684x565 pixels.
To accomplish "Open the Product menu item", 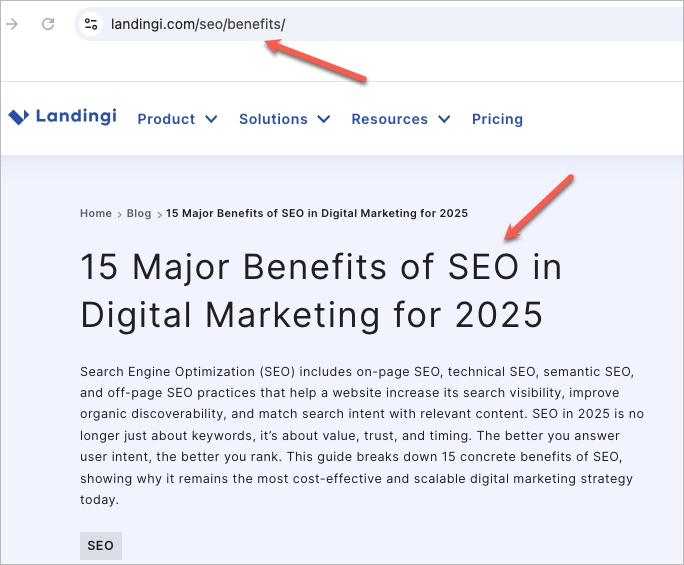I will coord(166,119).
